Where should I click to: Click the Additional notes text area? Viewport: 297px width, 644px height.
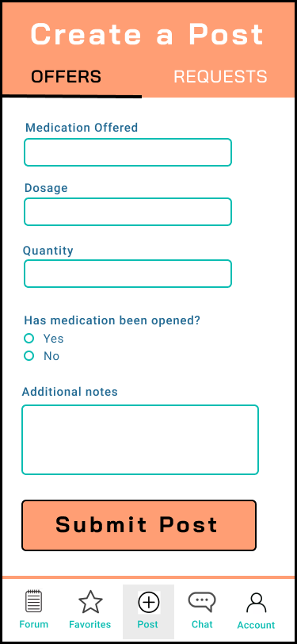click(140, 440)
